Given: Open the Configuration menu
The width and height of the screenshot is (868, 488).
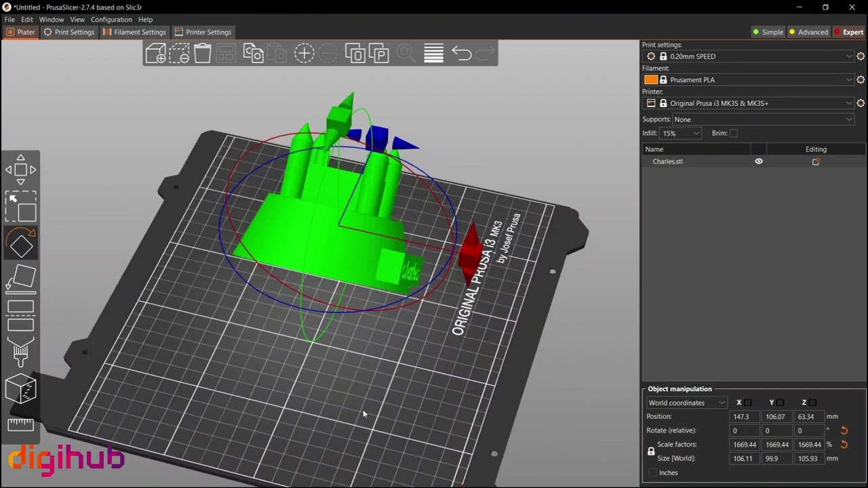Looking at the screenshot, I should [x=111, y=20].
